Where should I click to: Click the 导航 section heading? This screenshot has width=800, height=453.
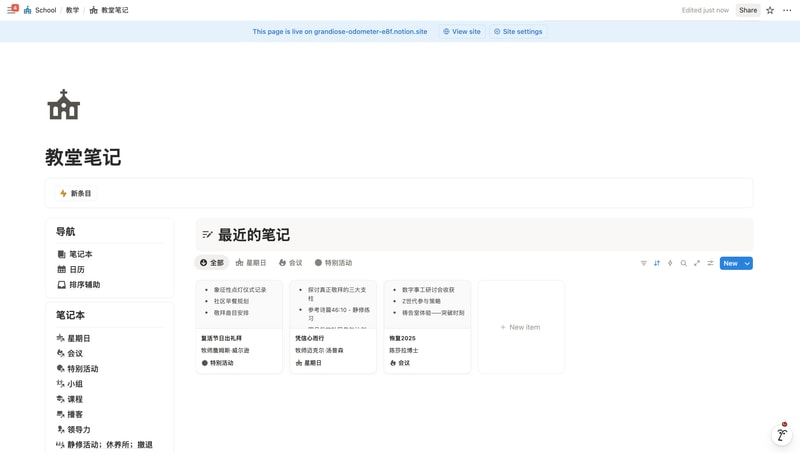pyautogui.click(x=65, y=232)
